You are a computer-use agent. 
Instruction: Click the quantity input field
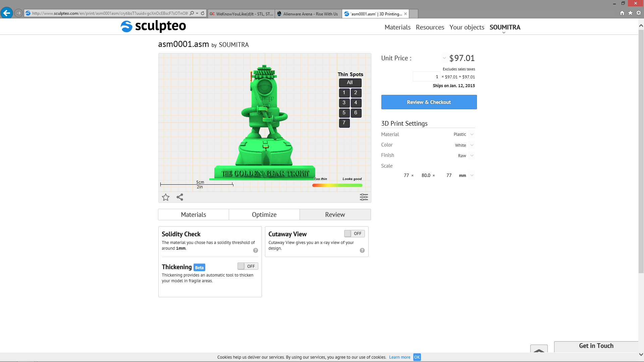tap(426, 77)
